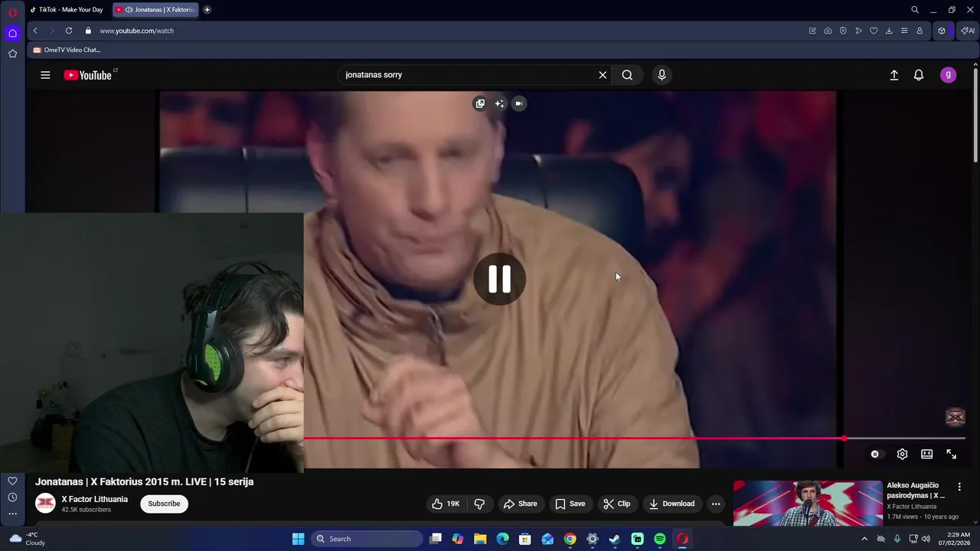980x551 pixels.
Task: Open the OmeTV Video Chat bookmark
Action: click(67, 50)
